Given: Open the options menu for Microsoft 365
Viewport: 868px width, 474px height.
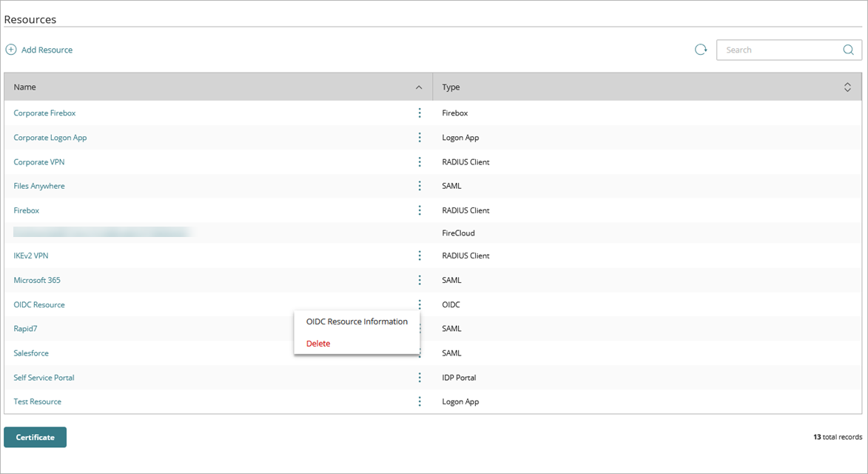Looking at the screenshot, I should coord(420,280).
